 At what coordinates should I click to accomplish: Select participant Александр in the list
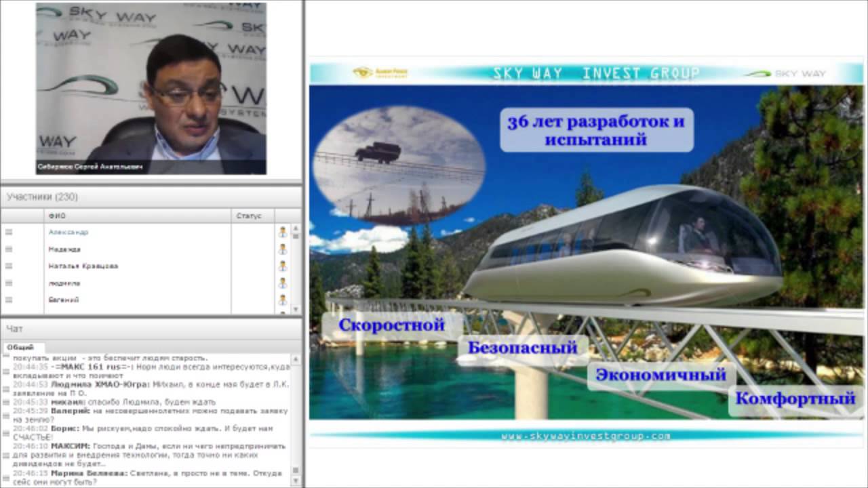(x=68, y=232)
